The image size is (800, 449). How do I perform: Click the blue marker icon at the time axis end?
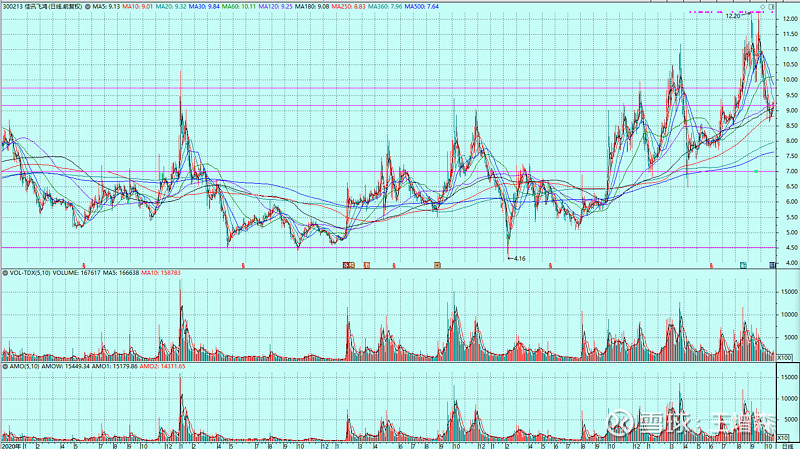[772, 265]
